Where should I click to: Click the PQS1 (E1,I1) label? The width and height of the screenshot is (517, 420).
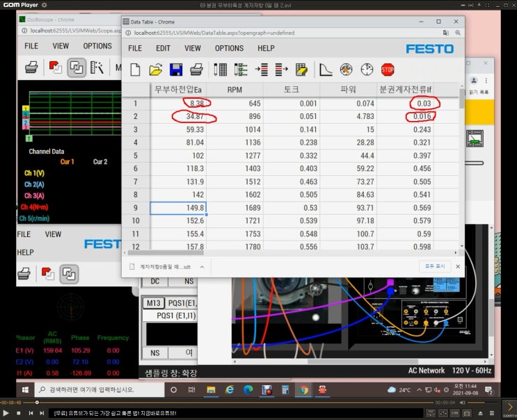pos(176,316)
